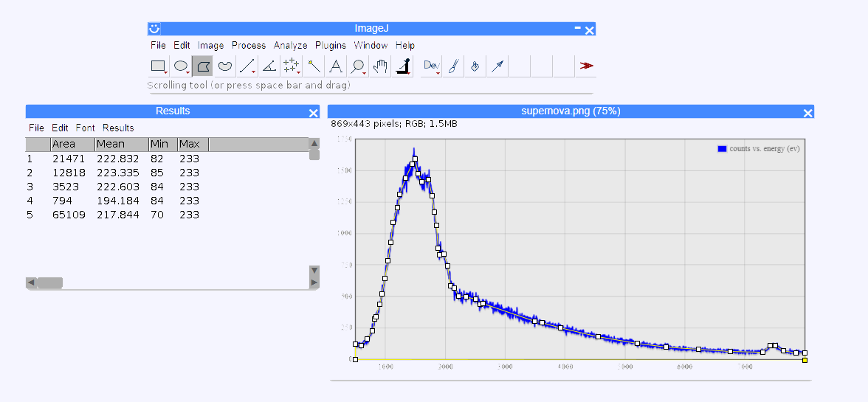This screenshot has width=868, height=402.
Task: Select the Angle tool
Action: (269, 66)
